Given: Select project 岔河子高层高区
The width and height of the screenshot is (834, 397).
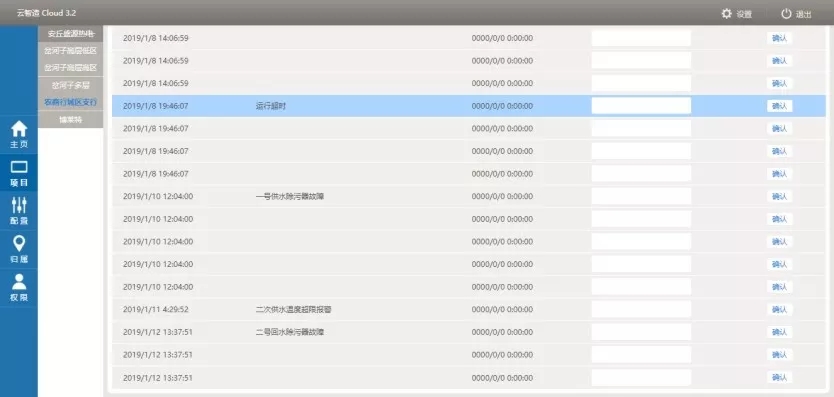Looking at the screenshot, I should (70, 68).
